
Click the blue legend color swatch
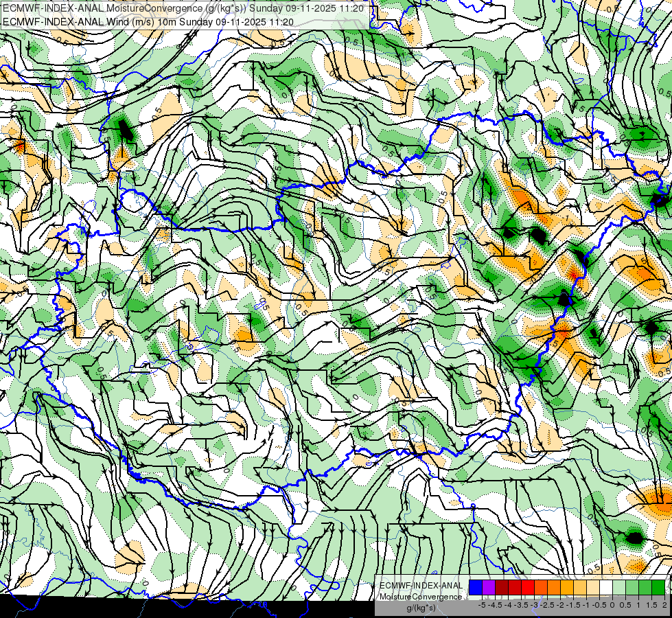(x=476, y=588)
